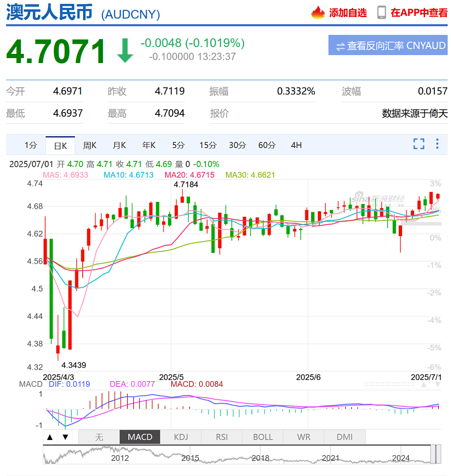Click the DIF: 0.0119 label
Screen dimensions: 451x476
69,384
